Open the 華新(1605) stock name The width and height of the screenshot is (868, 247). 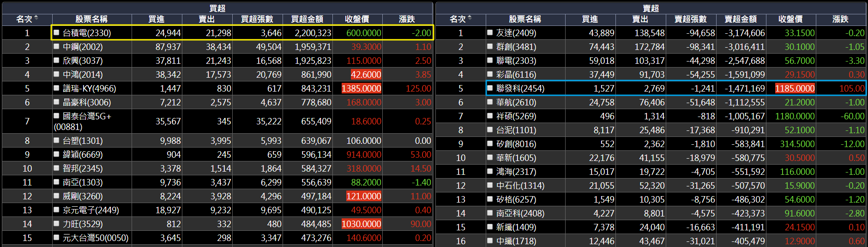[x=516, y=158]
